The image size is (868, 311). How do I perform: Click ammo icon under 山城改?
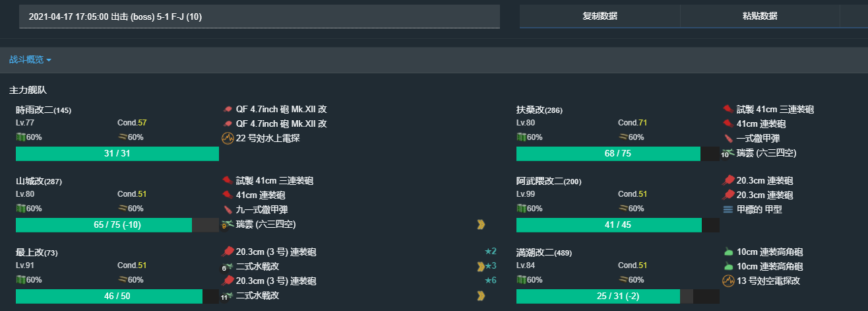point(122,209)
